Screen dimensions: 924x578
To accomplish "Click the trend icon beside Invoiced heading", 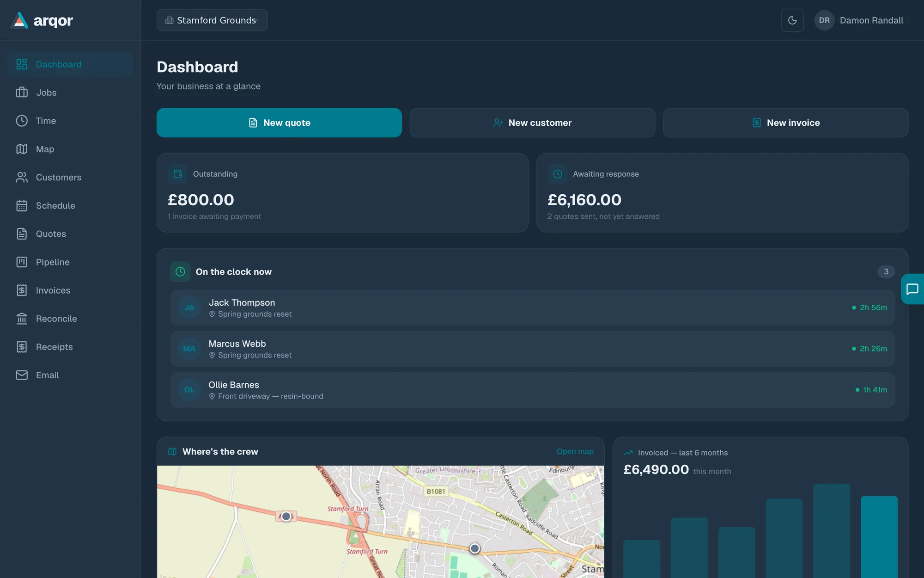I will point(628,453).
